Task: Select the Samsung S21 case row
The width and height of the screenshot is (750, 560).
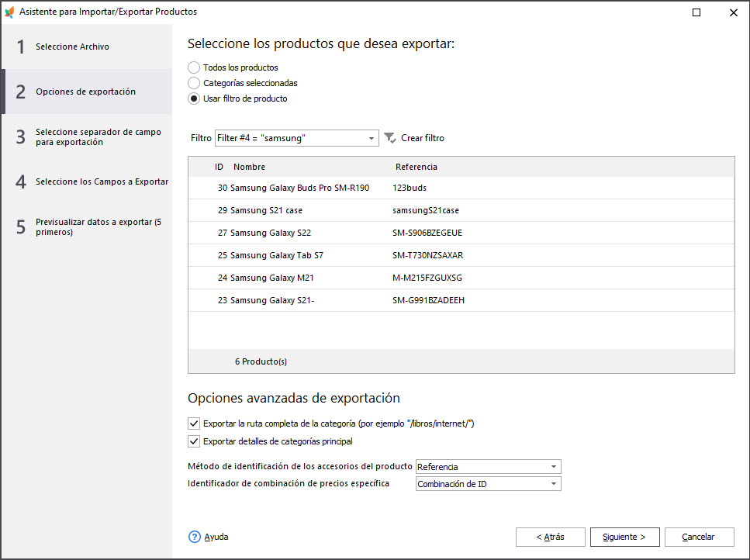Action: tap(461, 210)
